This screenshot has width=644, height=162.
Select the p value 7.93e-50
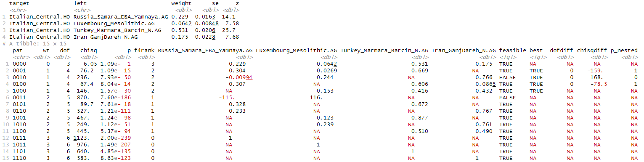[x=115, y=77]
